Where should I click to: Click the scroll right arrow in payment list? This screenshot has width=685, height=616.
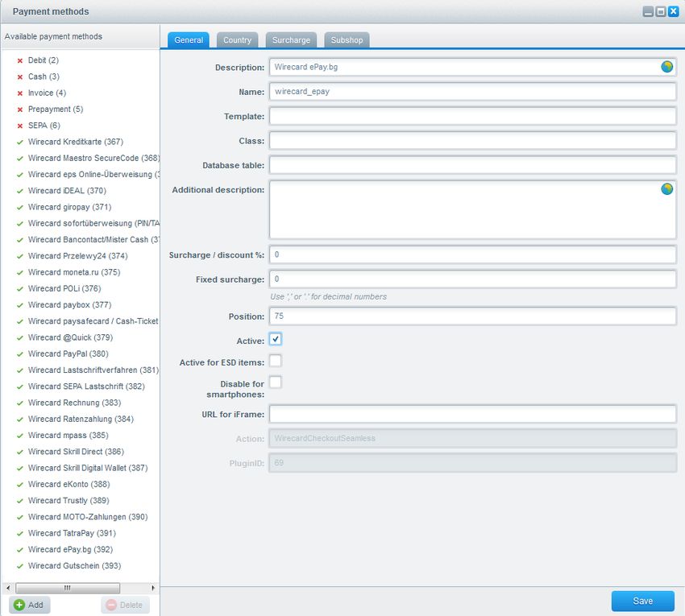(x=153, y=588)
